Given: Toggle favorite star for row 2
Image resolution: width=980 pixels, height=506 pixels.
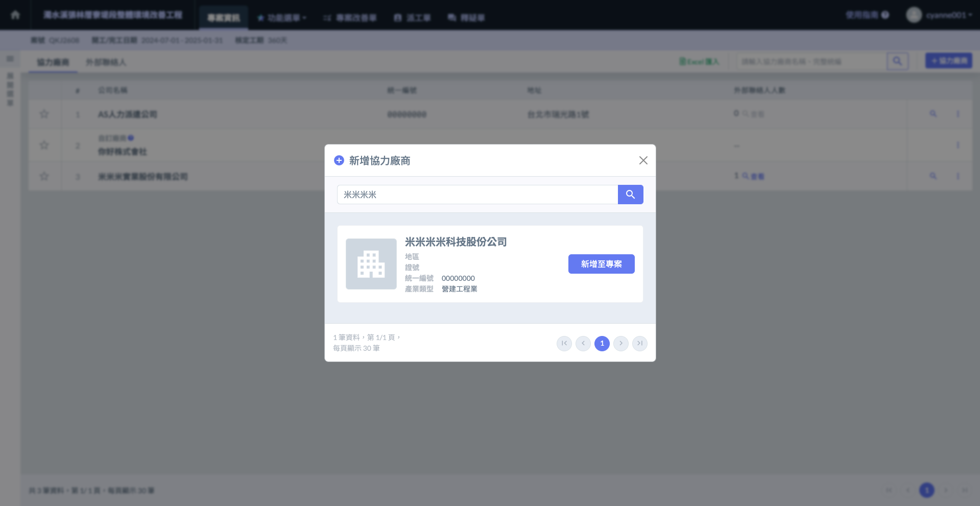Looking at the screenshot, I should 44,146.
